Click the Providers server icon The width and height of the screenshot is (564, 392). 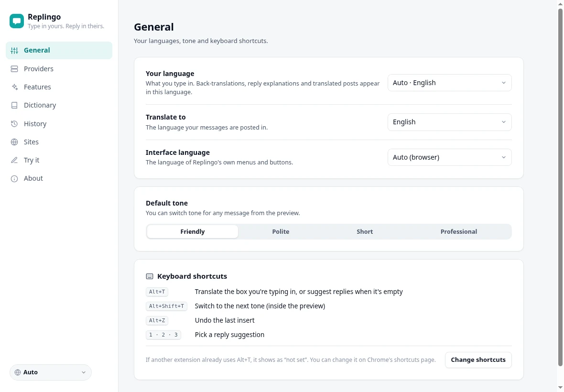coord(14,69)
